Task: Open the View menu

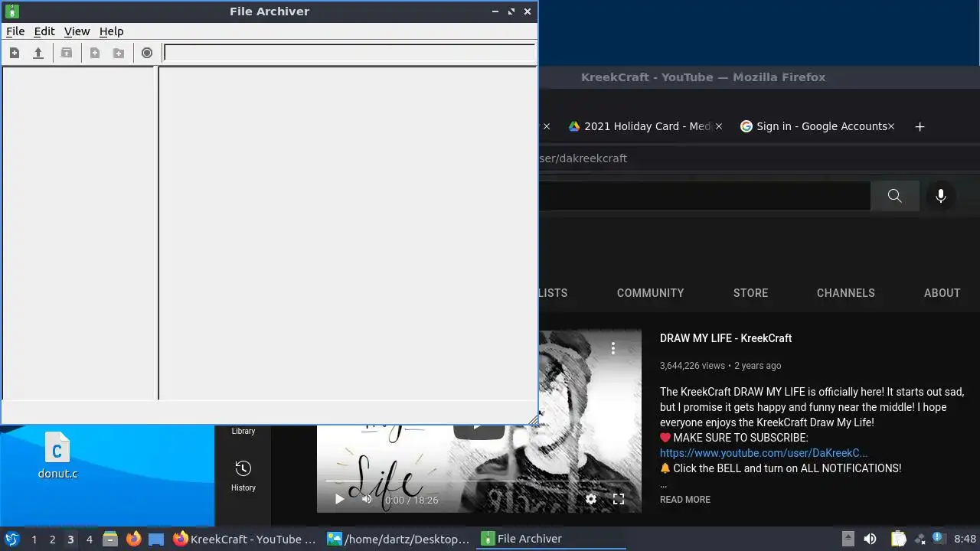Action: tap(77, 31)
